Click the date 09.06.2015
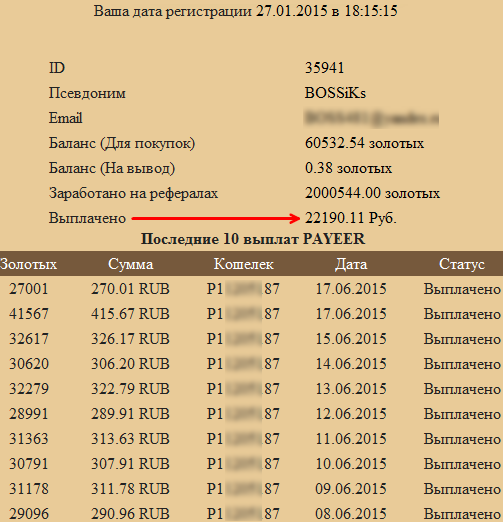Screen dimensions: 503x522 tap(351, 489)
